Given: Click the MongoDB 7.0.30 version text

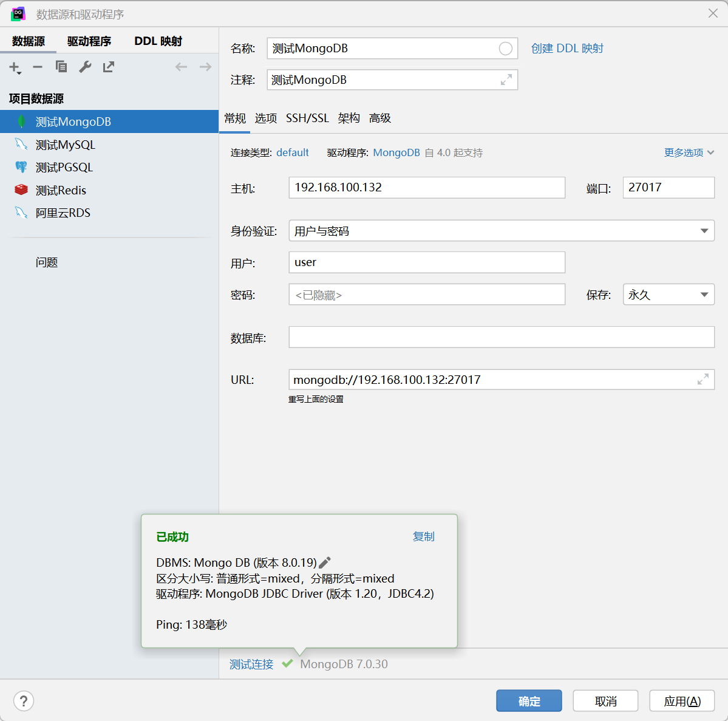Looking at the screenshot, I should tap(344, 665).
